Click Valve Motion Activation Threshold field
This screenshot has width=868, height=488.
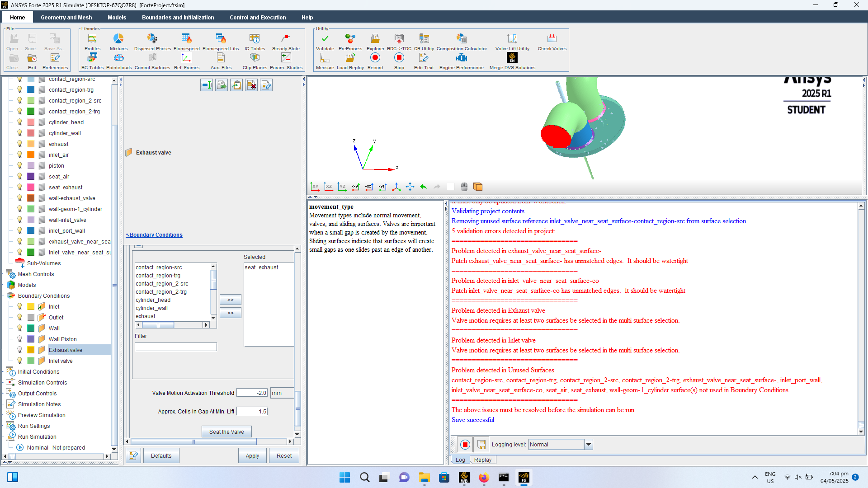252,393
